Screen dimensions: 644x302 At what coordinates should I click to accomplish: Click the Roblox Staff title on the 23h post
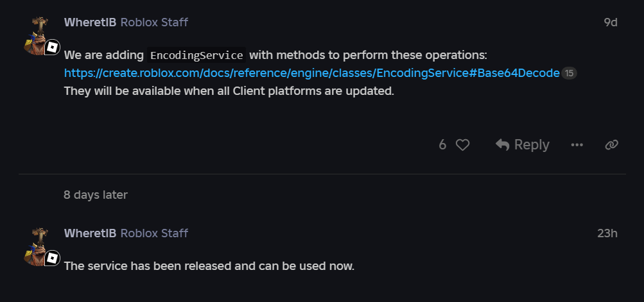tap(154, 233)
